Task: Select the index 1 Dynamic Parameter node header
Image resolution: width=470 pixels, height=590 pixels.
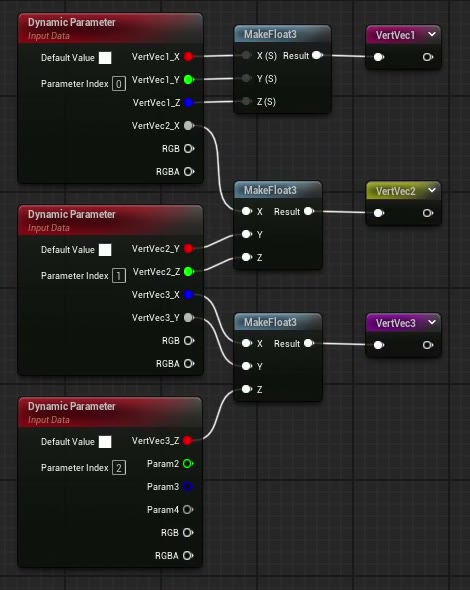Action: click(110, 220)
